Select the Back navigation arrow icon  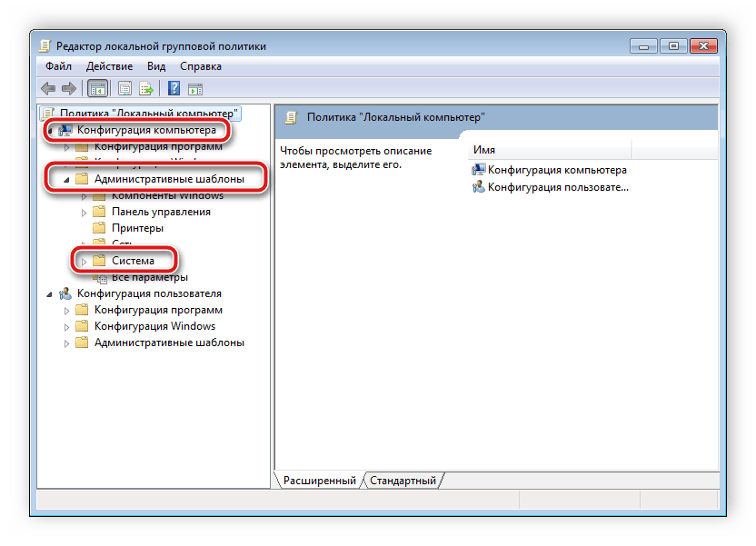pyautogui.click(x=47, y=88)
